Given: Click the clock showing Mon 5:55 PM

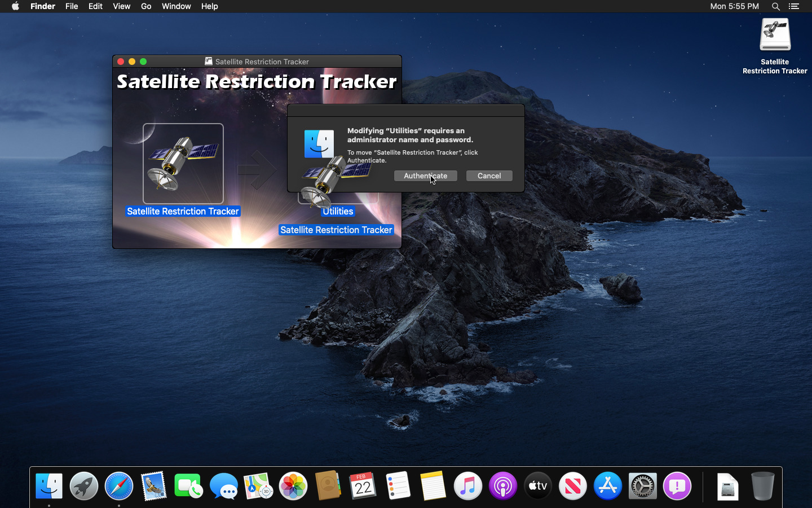Looking at the screenshot, I should pyautogui.click(x=734, y=6).
